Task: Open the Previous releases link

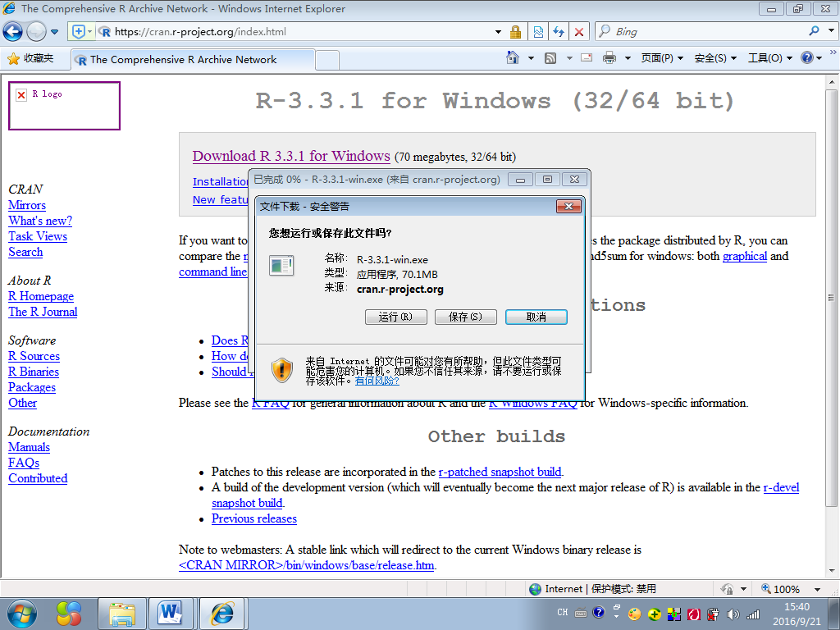Action: click(x=254, y=518)
